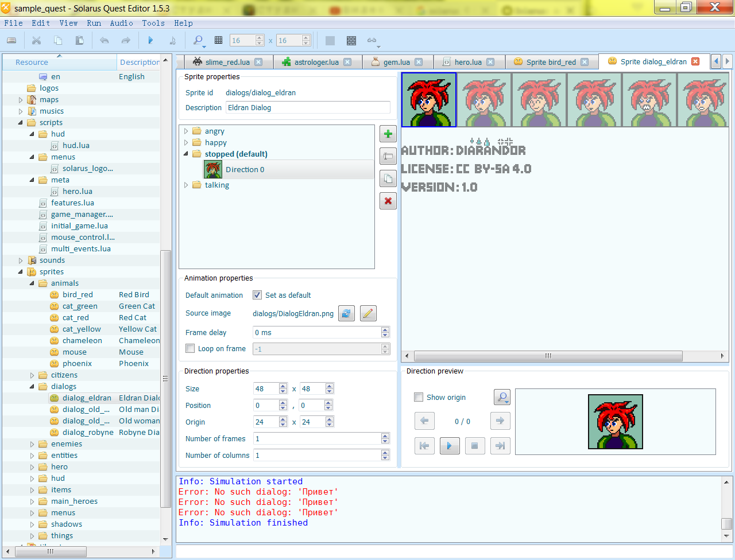Click the red X delete animation button

click(x=388, y=201)
